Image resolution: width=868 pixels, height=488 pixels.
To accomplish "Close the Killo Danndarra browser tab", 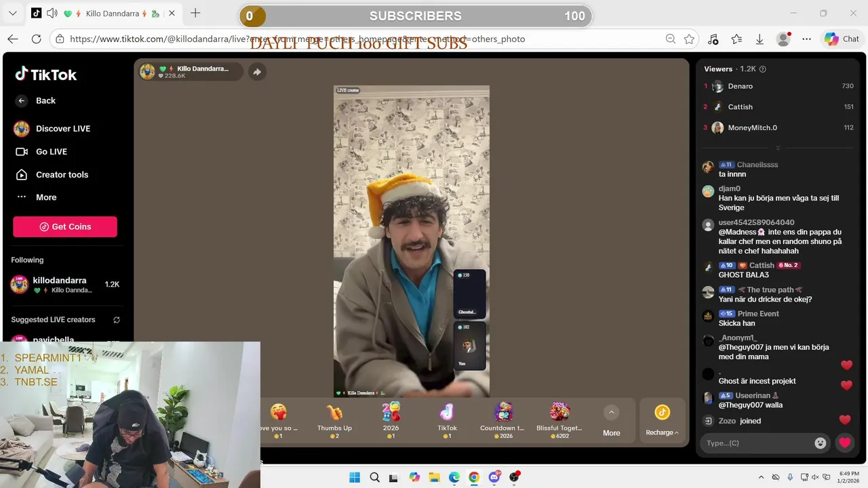I will (x=172, y=14).
